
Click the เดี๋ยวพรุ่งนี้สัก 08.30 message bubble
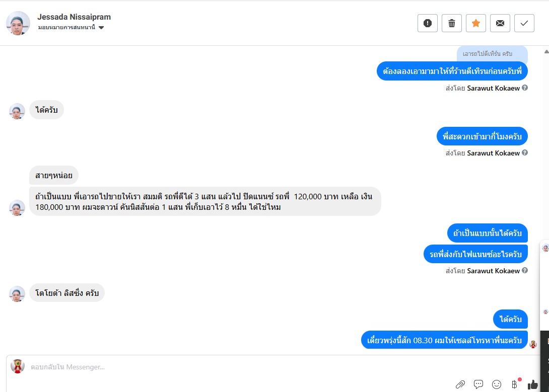[x=444, y=340]
